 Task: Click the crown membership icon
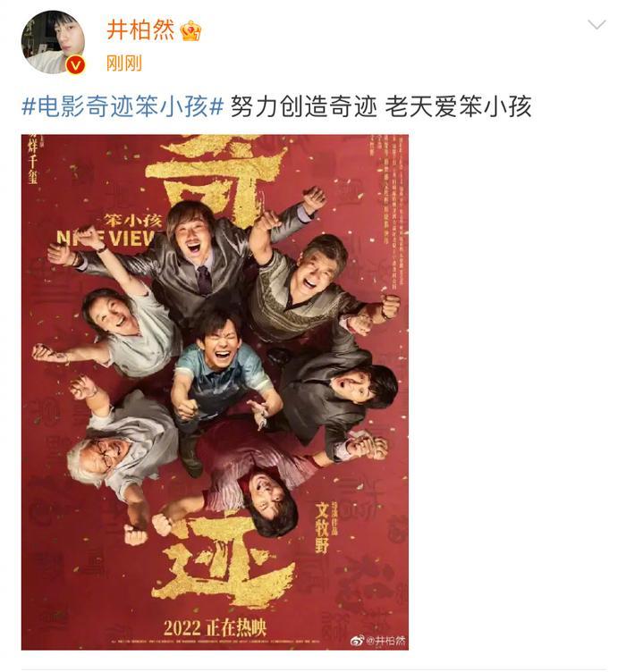[x=190, y=31]
